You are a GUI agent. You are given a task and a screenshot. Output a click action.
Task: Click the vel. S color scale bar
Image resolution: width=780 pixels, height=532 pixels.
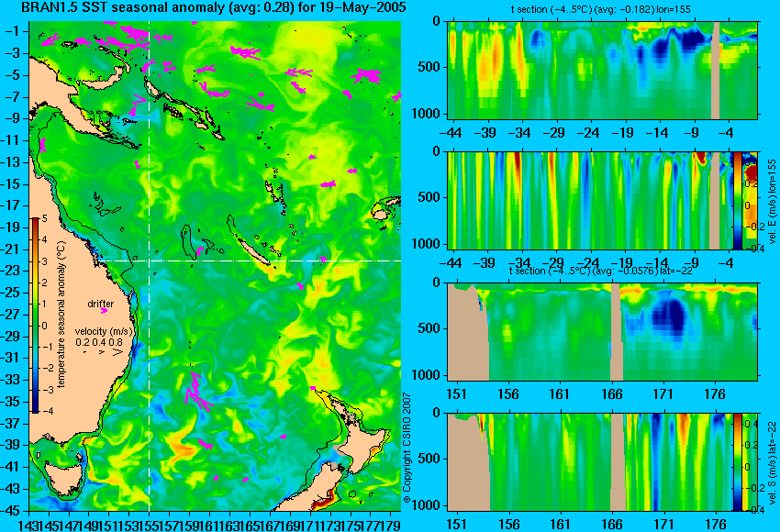(738, 462)
